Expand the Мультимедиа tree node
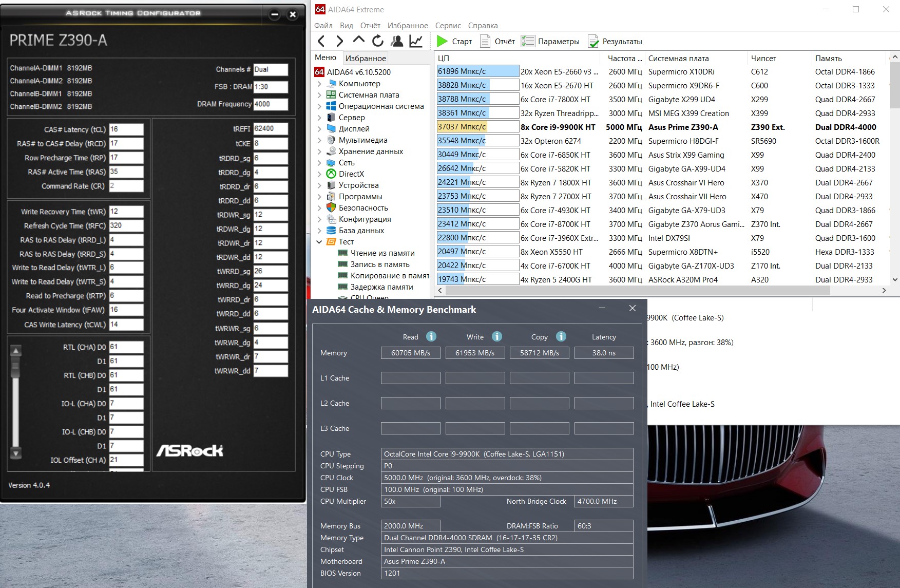Viewport: 900px width, 588px height. tap(319, 140)
